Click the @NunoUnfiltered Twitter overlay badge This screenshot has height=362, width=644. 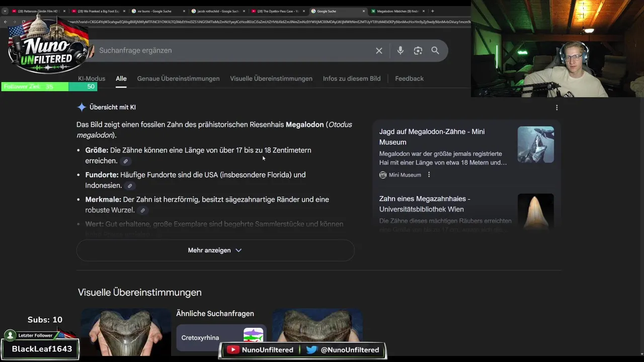[x=343, y=350]
